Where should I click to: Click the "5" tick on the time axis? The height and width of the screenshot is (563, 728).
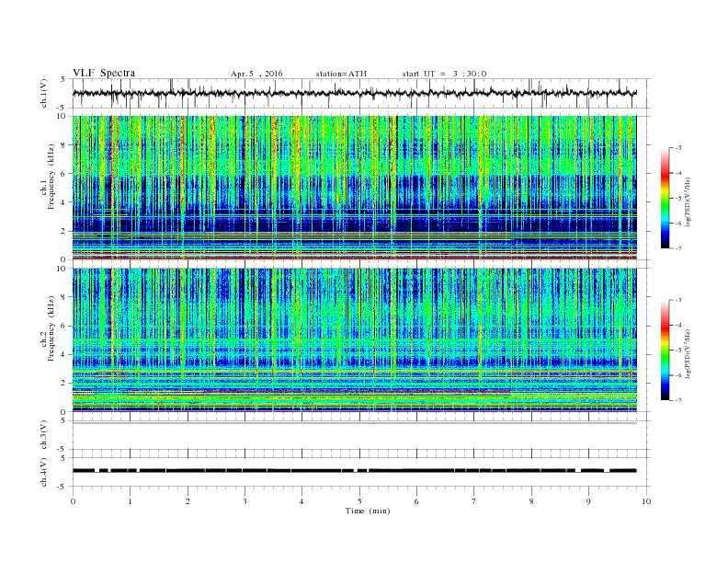tap(359, 501)
